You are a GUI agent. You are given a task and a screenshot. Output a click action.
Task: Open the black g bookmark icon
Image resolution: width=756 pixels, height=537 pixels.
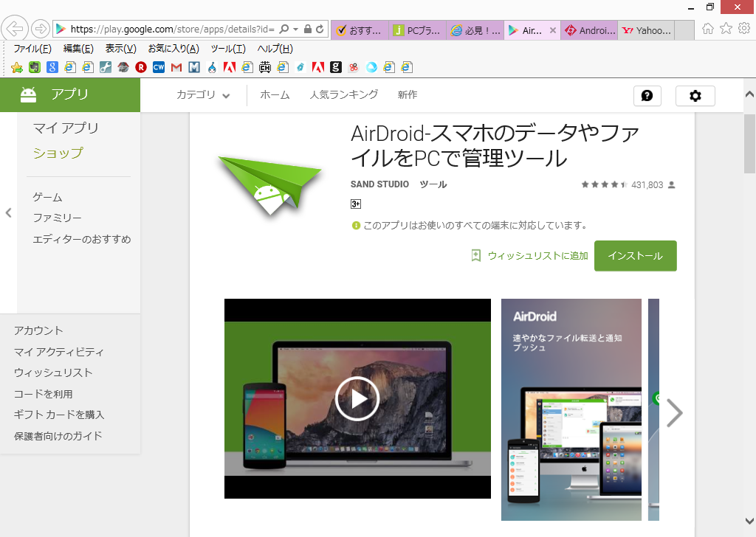[336, 67]
